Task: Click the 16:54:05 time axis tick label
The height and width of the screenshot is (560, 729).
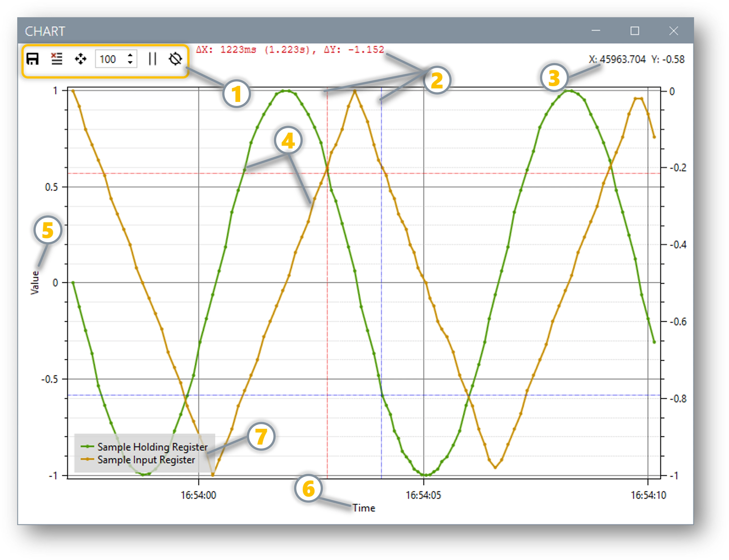Action: [x=423, y=495]
